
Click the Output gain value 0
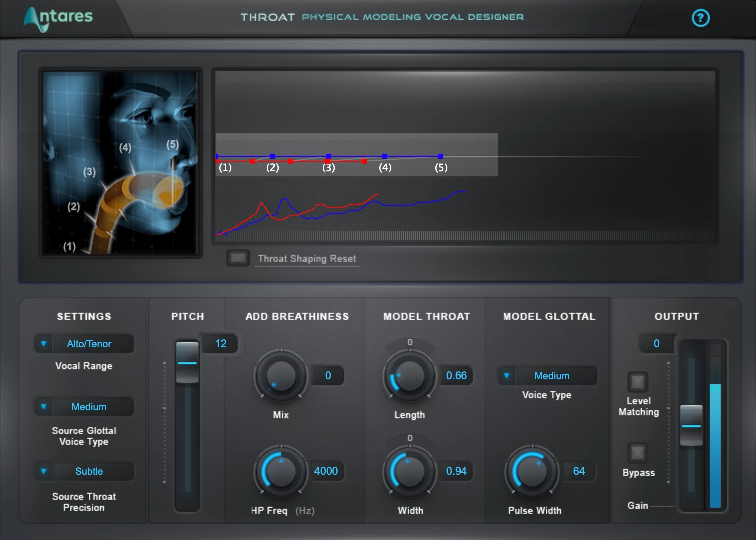(656, 344)
